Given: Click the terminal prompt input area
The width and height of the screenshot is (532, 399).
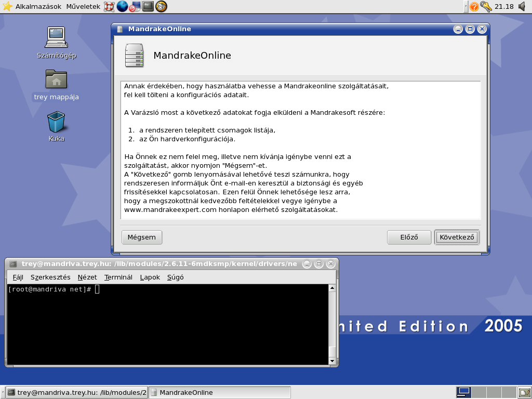Looking at the screenshot, I should pyautogui.click(x=97, y=289).
